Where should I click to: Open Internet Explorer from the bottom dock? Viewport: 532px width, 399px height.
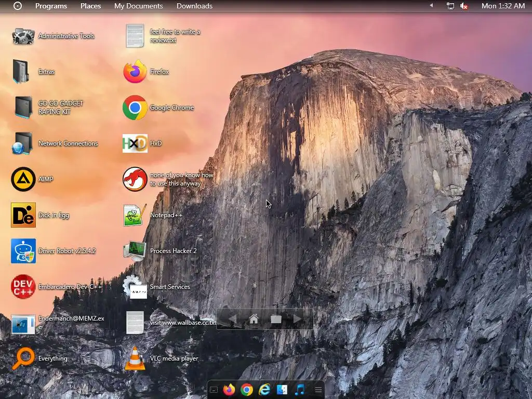click(264, 390)
